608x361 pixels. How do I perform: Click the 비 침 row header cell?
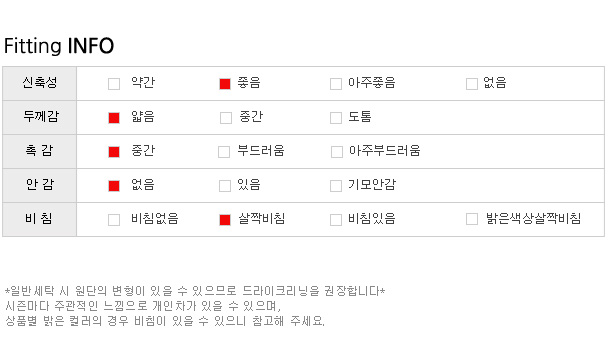[x=40, y=219]
